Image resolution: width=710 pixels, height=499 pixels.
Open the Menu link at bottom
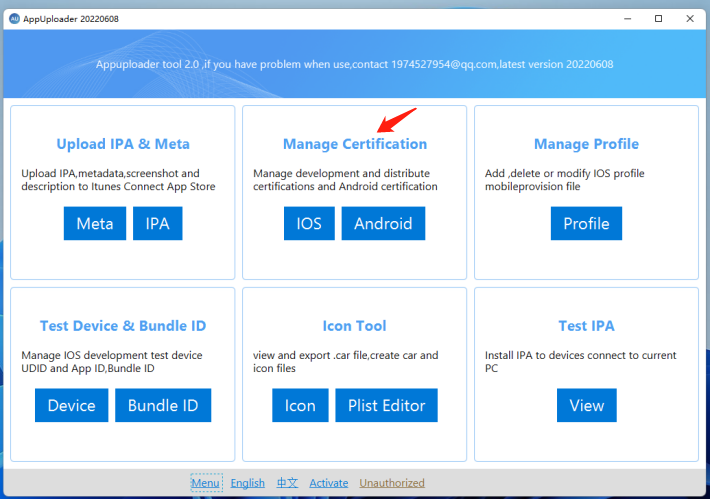tap(206, 483)
